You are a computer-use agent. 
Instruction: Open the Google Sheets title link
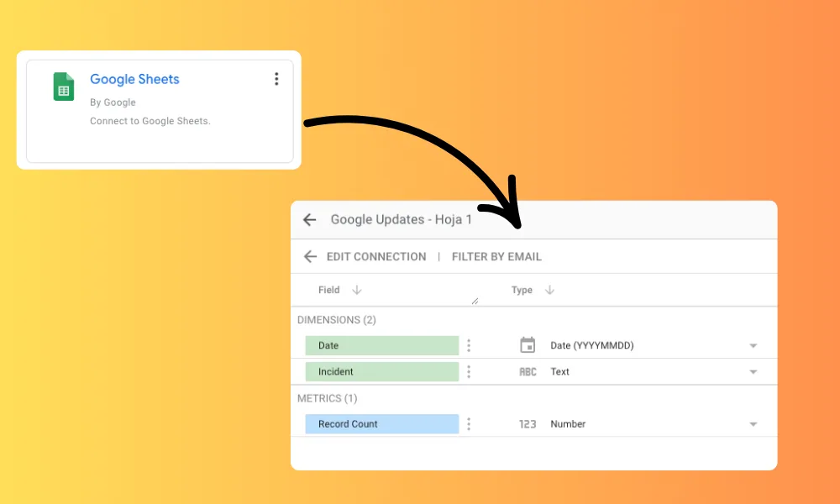pos(134,79)
